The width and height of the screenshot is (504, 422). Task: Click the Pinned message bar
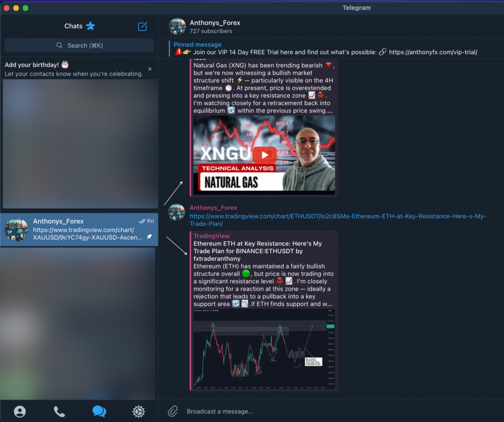coord(295,48)
